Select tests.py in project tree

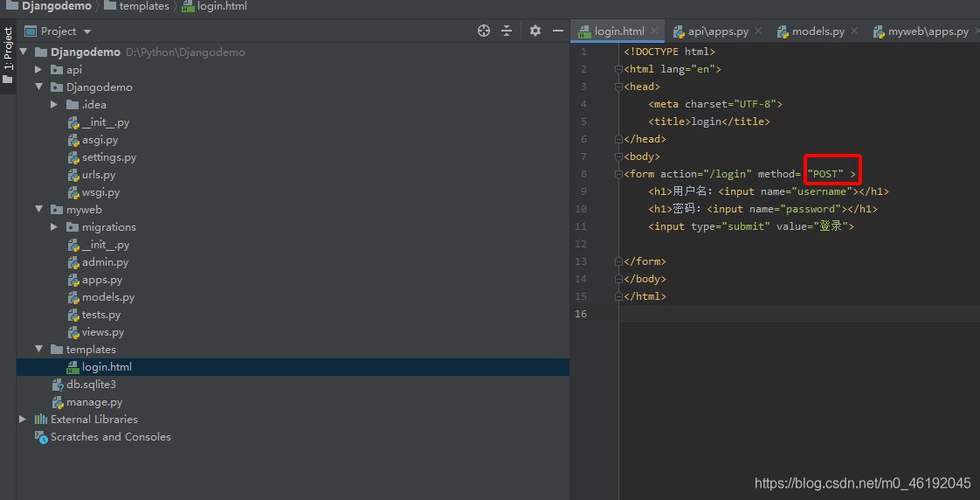tap(101, 315)
